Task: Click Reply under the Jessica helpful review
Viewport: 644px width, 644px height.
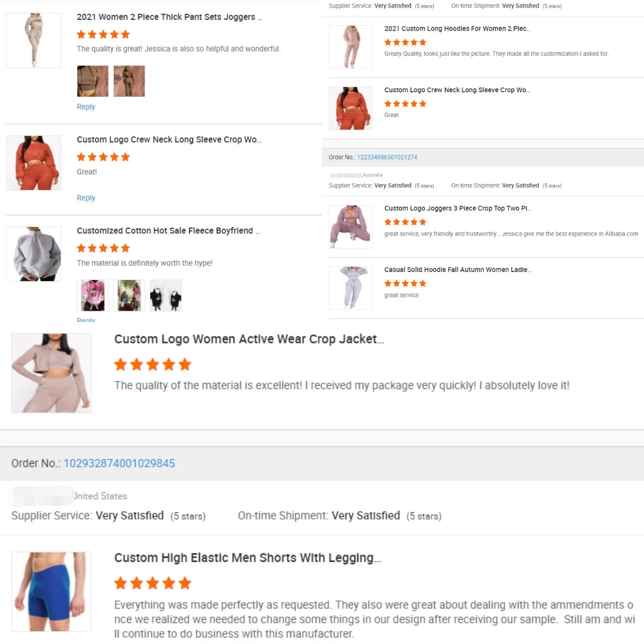Action: tap(86, 107)
